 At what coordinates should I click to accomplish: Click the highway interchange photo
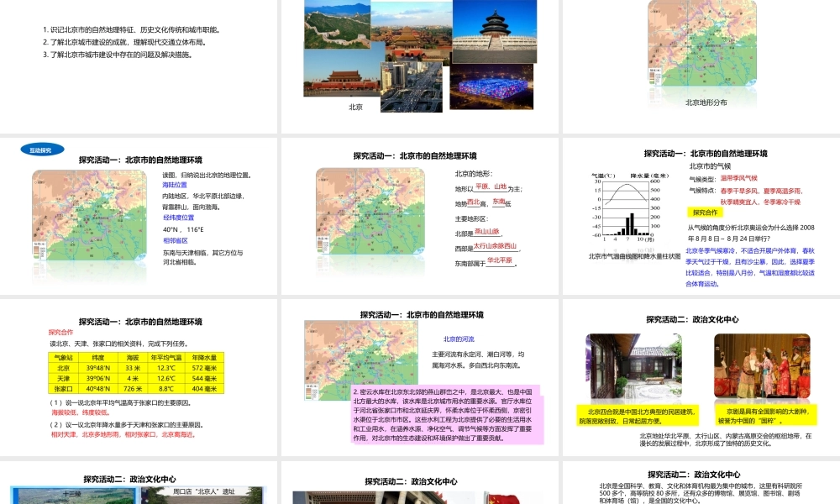pyautogui.click(x=412, y=87)
